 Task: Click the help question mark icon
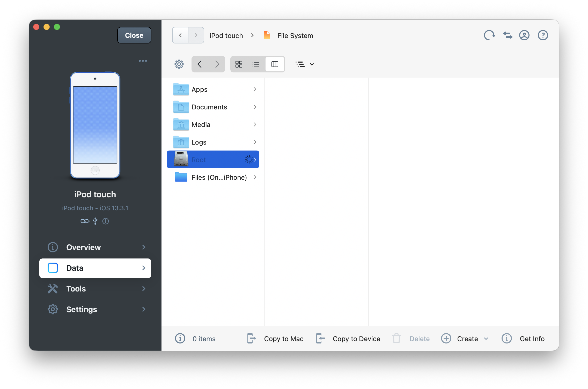pyautogui.click(x=543, y=35)
